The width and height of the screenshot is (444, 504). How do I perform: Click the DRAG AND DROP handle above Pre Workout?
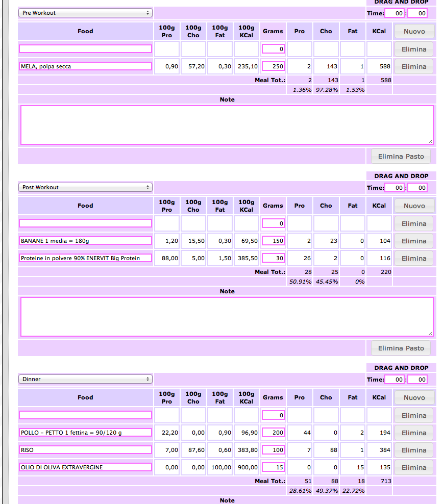click(401, 2)
